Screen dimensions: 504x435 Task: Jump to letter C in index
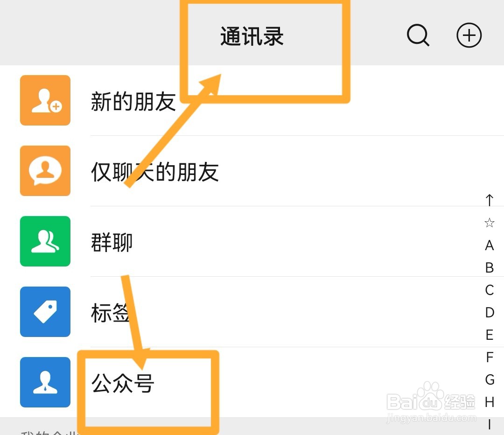[x=489, y=290]
